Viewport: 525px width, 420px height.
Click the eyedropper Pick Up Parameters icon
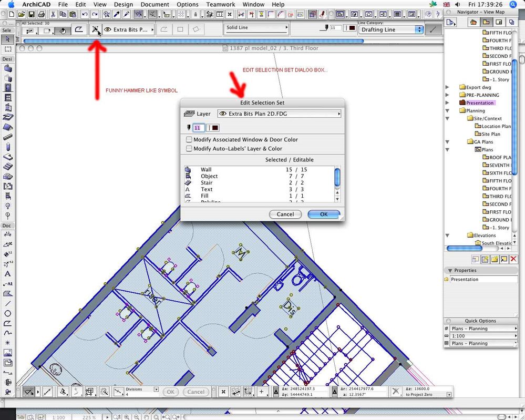point(117,14)
